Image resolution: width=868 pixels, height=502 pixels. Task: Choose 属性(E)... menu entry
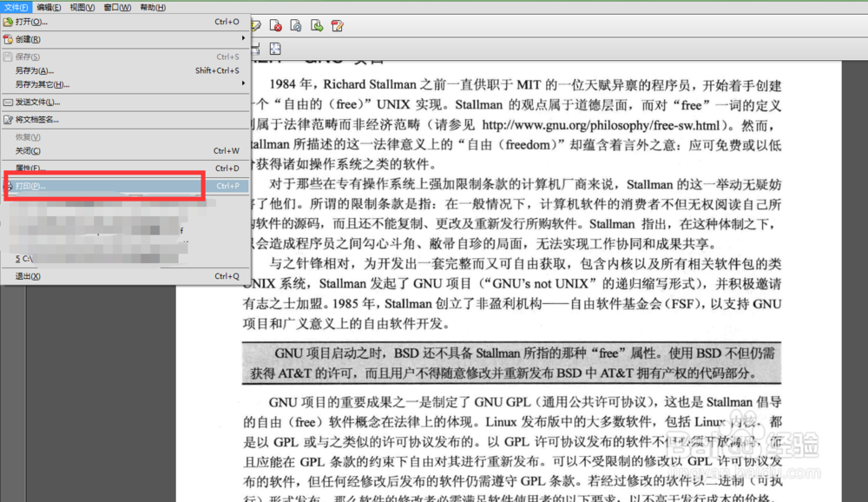[125, 168]
